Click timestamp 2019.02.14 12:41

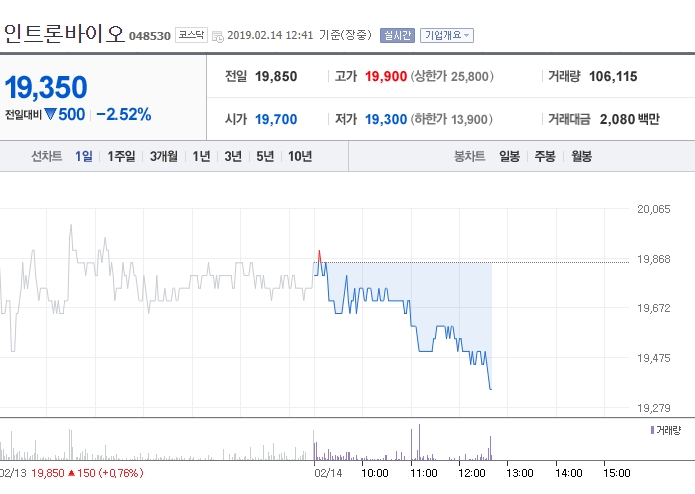[270, 35]
